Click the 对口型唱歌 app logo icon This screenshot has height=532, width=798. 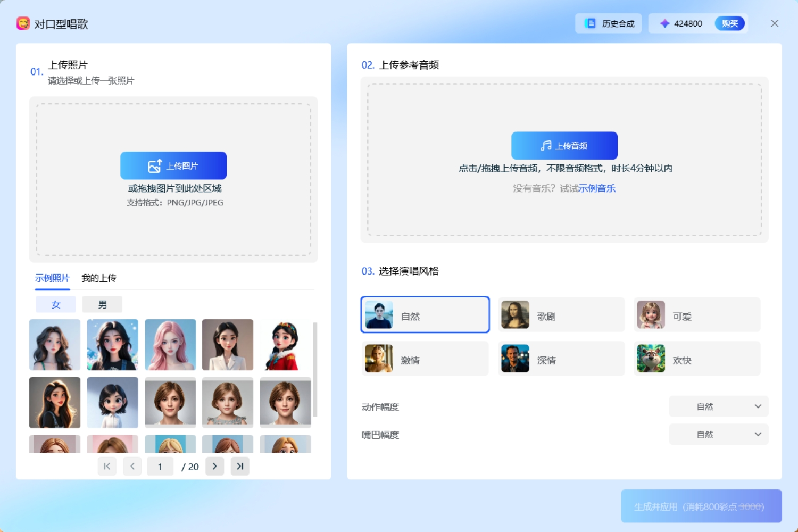pos(23,23)
